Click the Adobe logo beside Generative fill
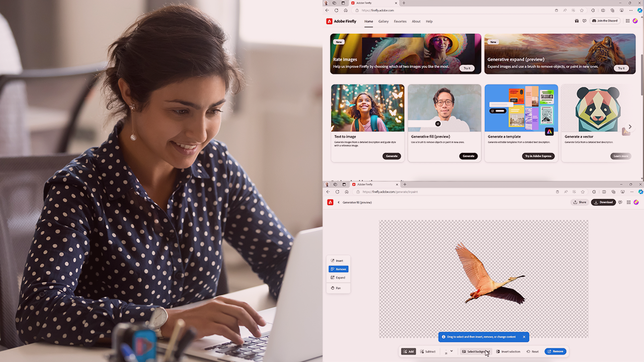 [x=330, y=202]
